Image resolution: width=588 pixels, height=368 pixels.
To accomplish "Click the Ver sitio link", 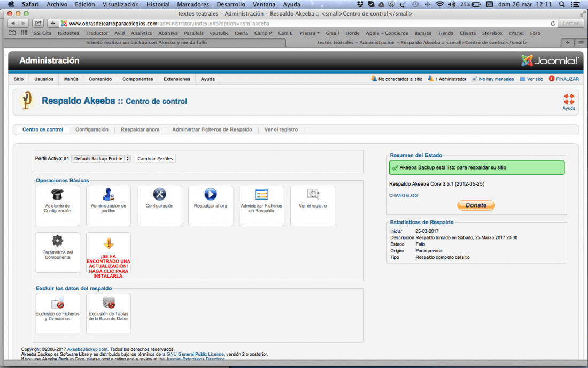I will pyautogui.click(x=531, y=79).
